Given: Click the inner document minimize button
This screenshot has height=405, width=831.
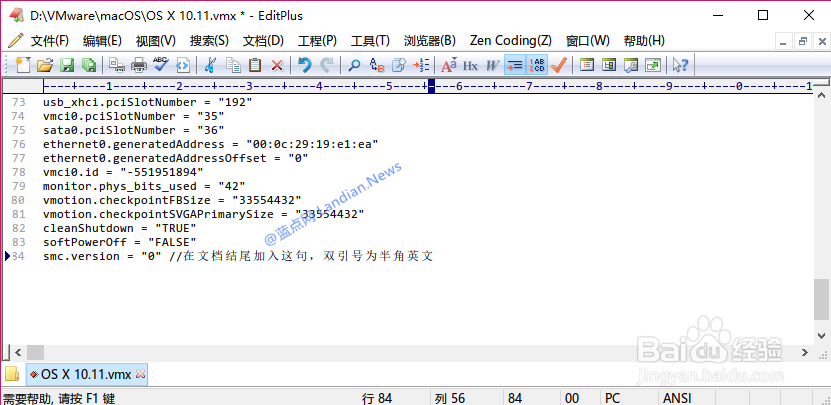Looking at the screenshot, I should pyautogui.click(x=785, y=41).
